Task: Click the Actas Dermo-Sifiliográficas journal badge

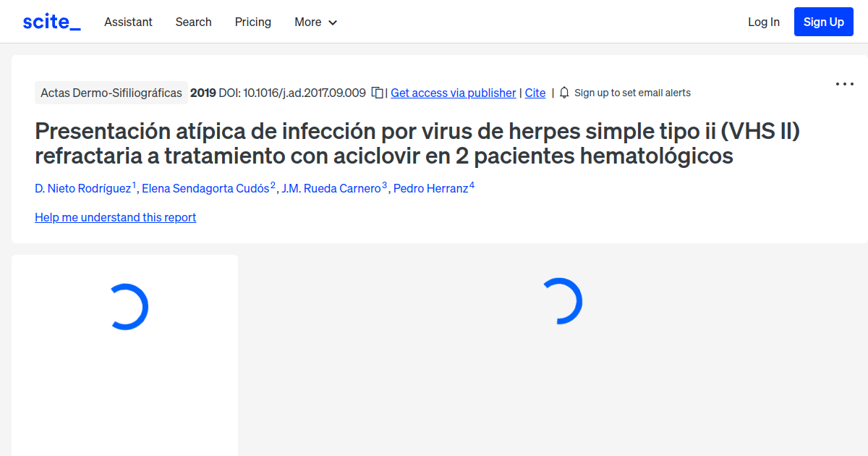Action: click(x=111, y=93)
